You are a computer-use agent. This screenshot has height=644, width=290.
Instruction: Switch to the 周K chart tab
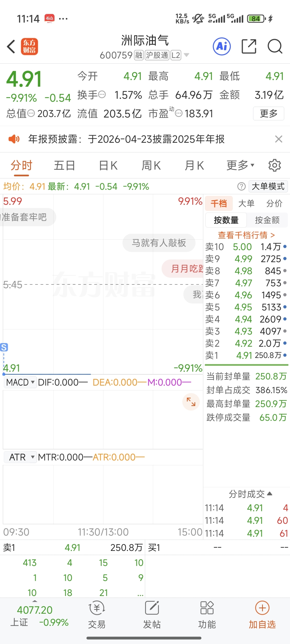click(x=151, y=165)
